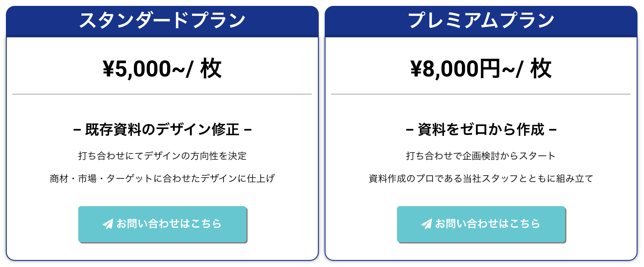Click the ¥5,000~/ 枚 price text
Viewport: 644px width, 267px height.
(x=162, y=69)
